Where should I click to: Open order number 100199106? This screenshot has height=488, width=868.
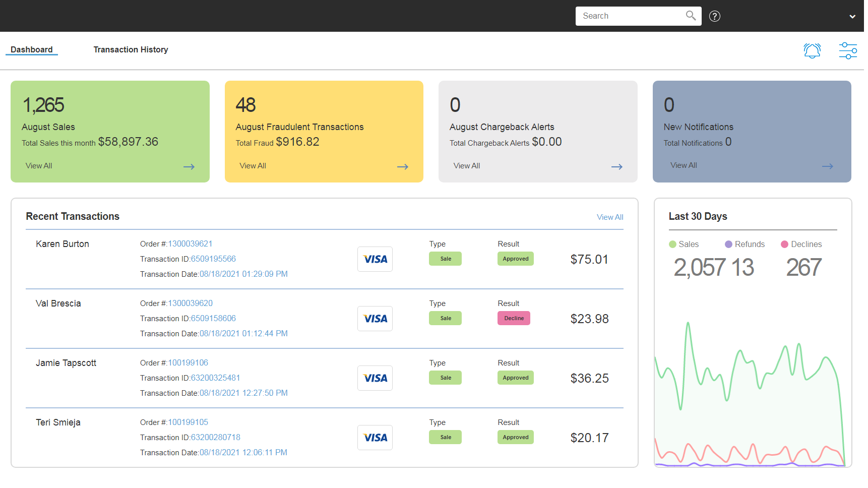click(188, 363)
